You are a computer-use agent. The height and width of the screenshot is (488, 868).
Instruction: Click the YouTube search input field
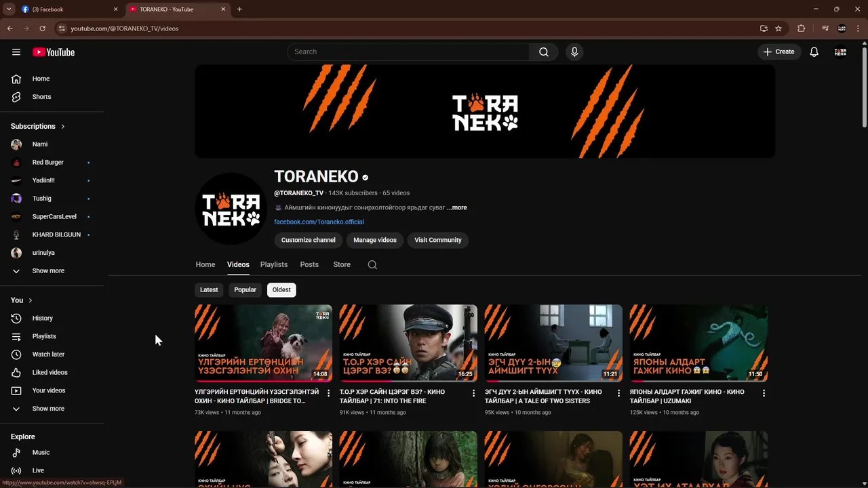pos(409,52)
